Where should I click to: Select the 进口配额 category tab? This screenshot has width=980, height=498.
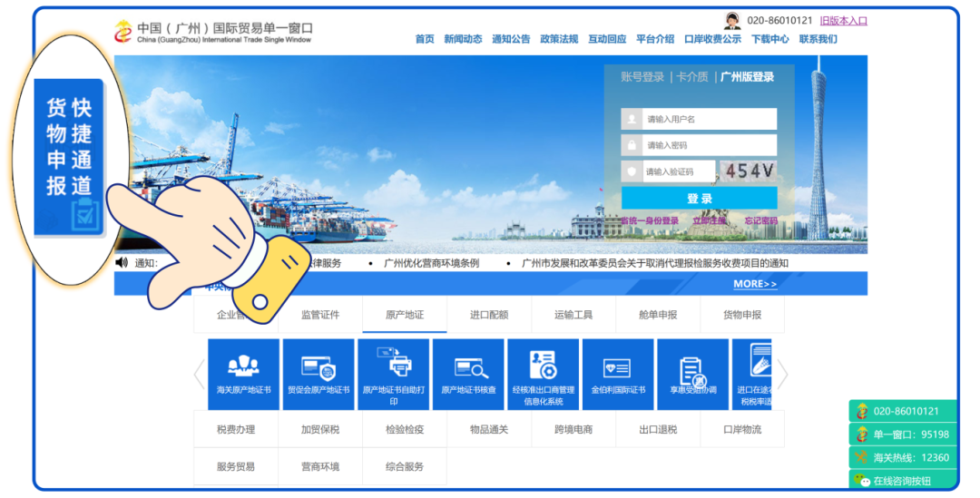(x=489, y=315)
